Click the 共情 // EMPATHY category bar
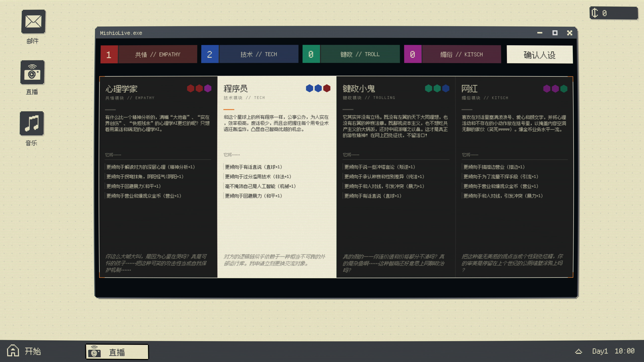644x362 pixels. pyautogui.click(x=157, y=54)
